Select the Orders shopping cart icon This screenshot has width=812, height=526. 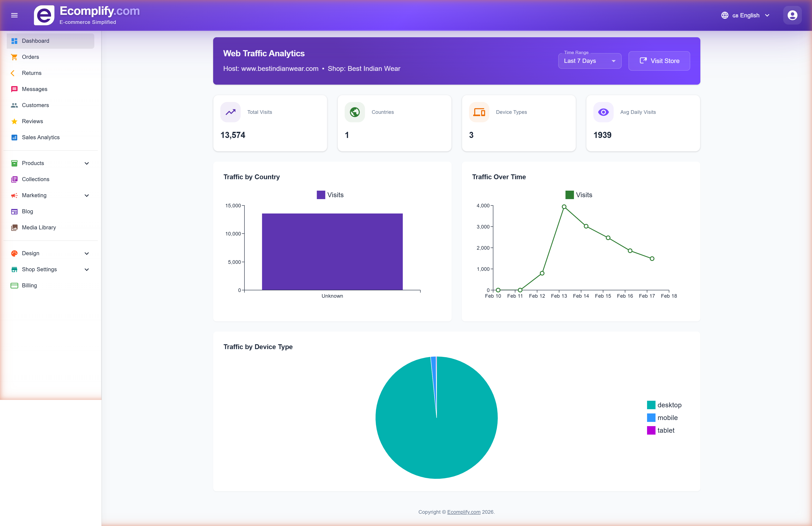tap(14, 57)
